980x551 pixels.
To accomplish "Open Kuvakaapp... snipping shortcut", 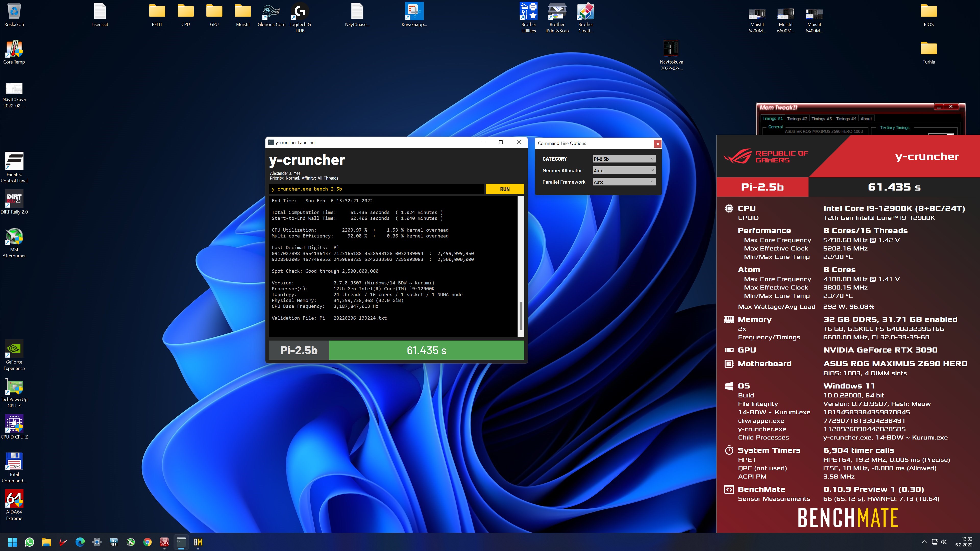I will [x=414, y=15].
